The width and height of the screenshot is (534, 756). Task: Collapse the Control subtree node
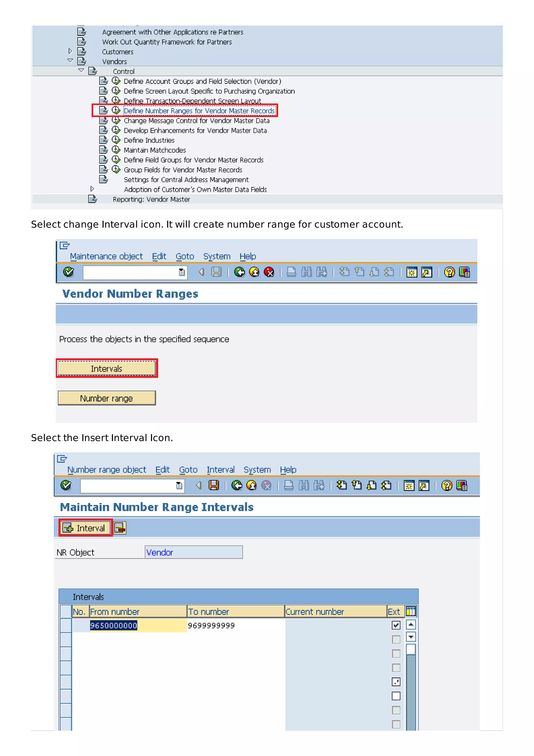(81, 70)
